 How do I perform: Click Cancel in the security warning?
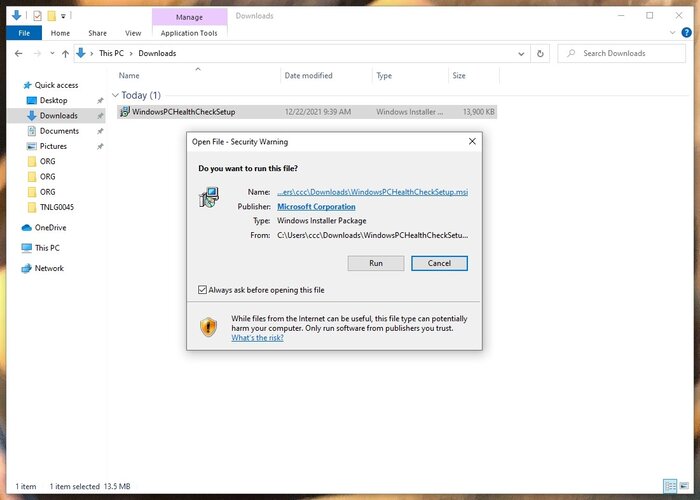(x=439, y=263)
